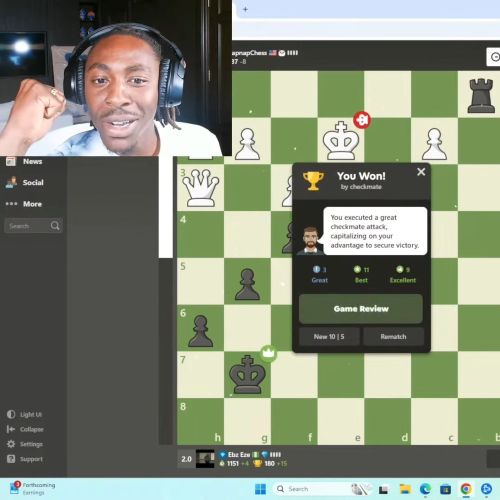Open the Support help icon
500x500 pixels.
(x=11, y=459)
